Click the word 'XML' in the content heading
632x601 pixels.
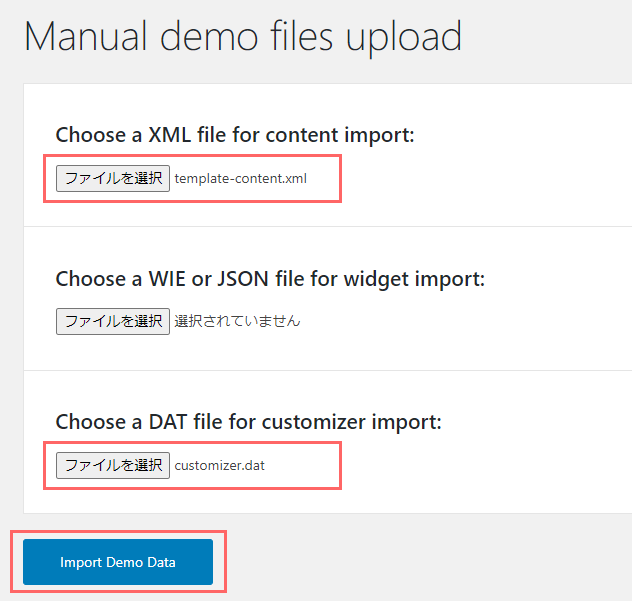(x=170, y=135)
